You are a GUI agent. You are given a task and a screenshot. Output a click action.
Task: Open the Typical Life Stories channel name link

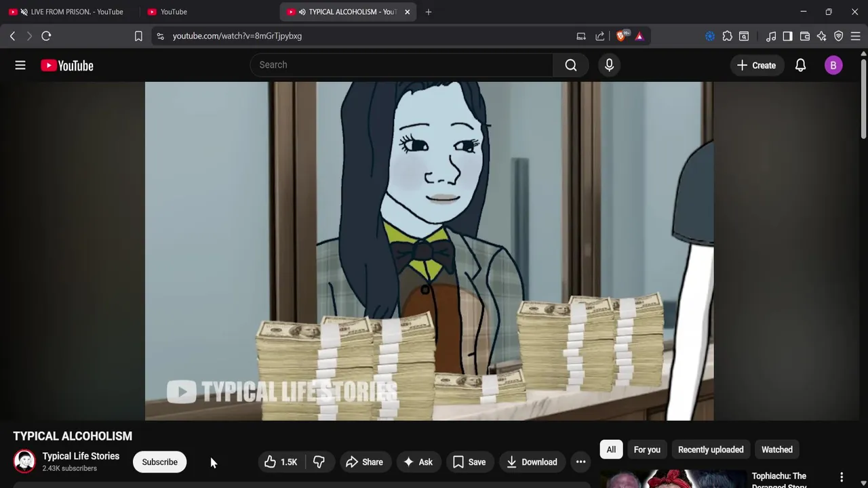(x=81, y=456)
